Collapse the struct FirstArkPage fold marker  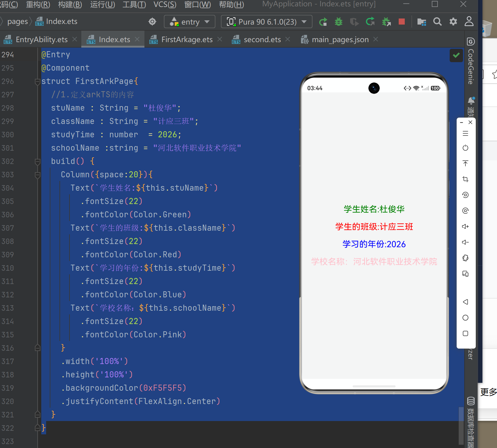38,82
